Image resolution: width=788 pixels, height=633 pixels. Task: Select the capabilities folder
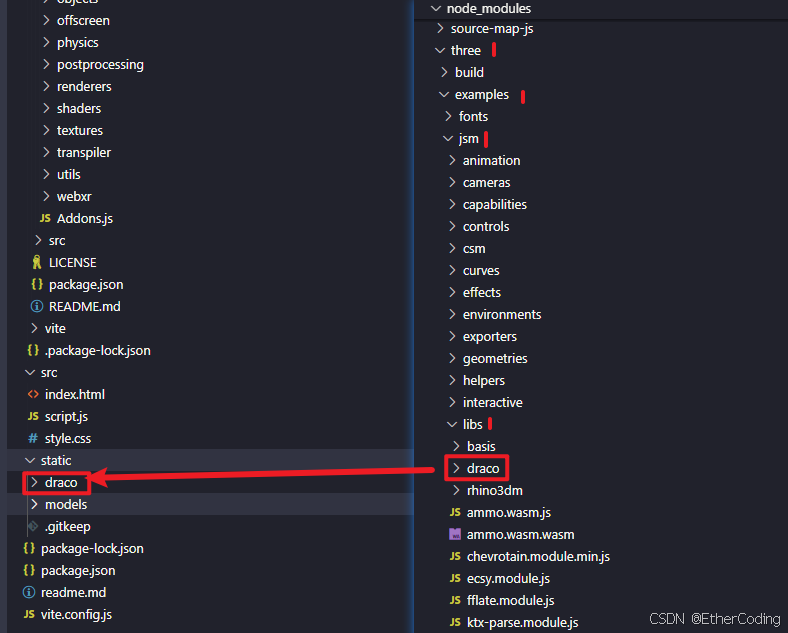495,204
